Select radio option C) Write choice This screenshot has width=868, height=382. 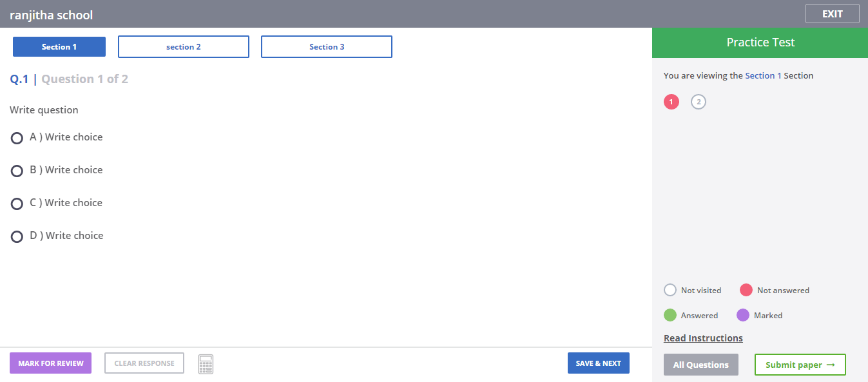coord(17,204)
